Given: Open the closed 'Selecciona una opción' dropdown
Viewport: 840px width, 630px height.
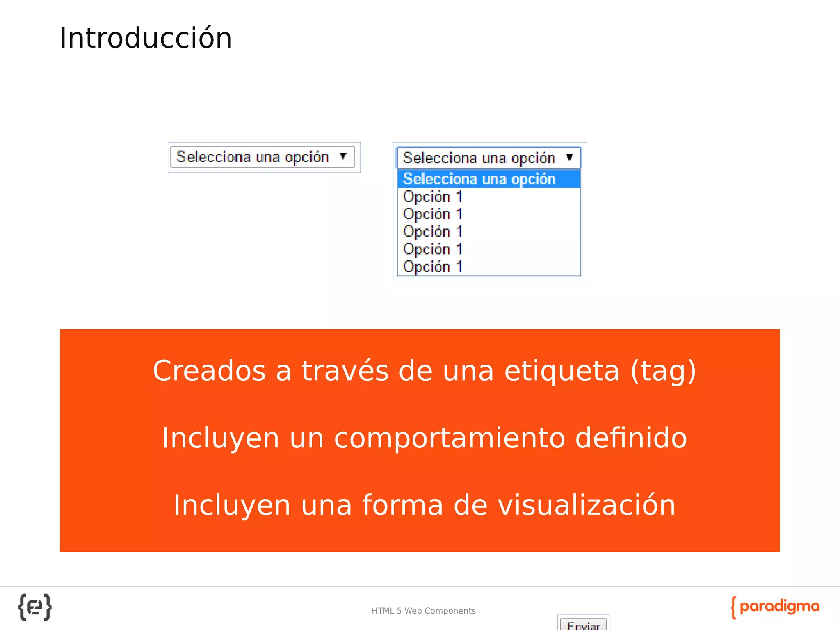Looking at the screenshot, I should [262, 157].
